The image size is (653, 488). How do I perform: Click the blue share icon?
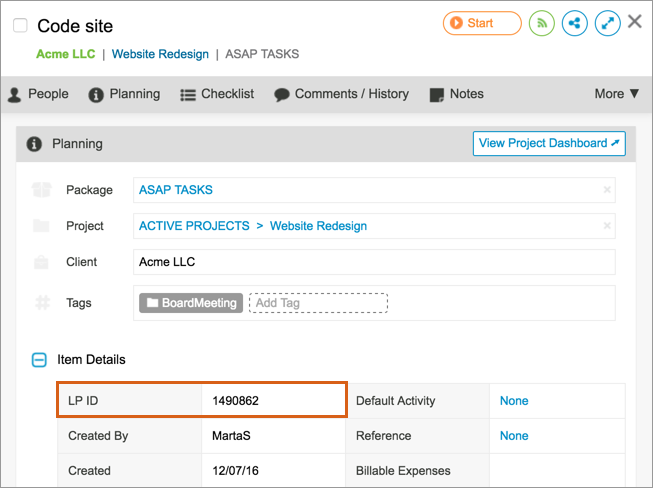[574, 23]
